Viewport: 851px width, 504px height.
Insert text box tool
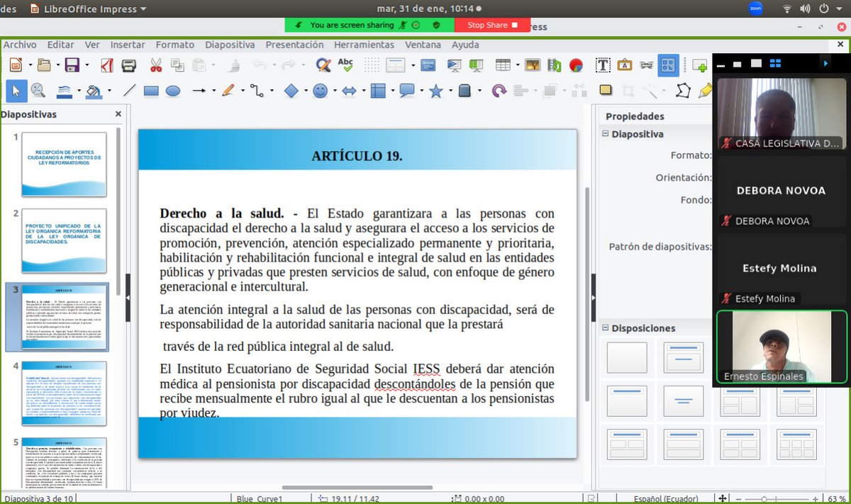(603, 65)
